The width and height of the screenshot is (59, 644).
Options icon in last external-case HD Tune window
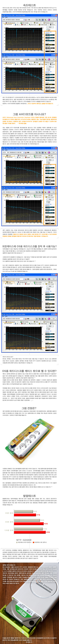point(45,319)
